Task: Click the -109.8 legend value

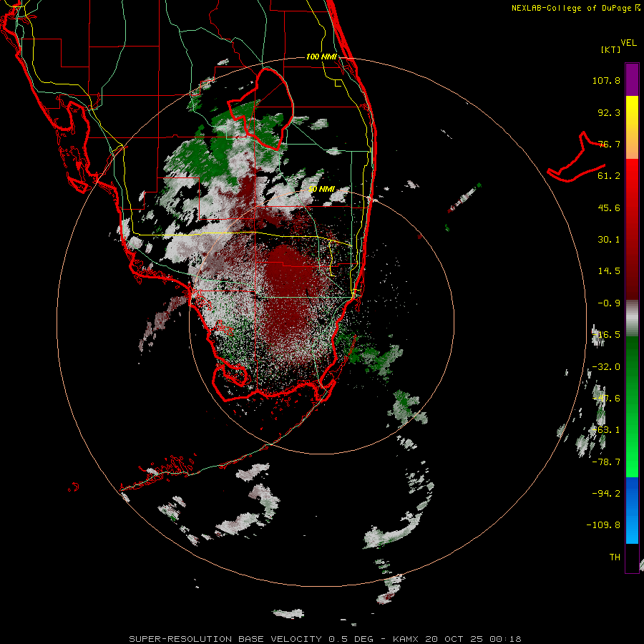Action: pyautogui.click(x=603, y=525)
